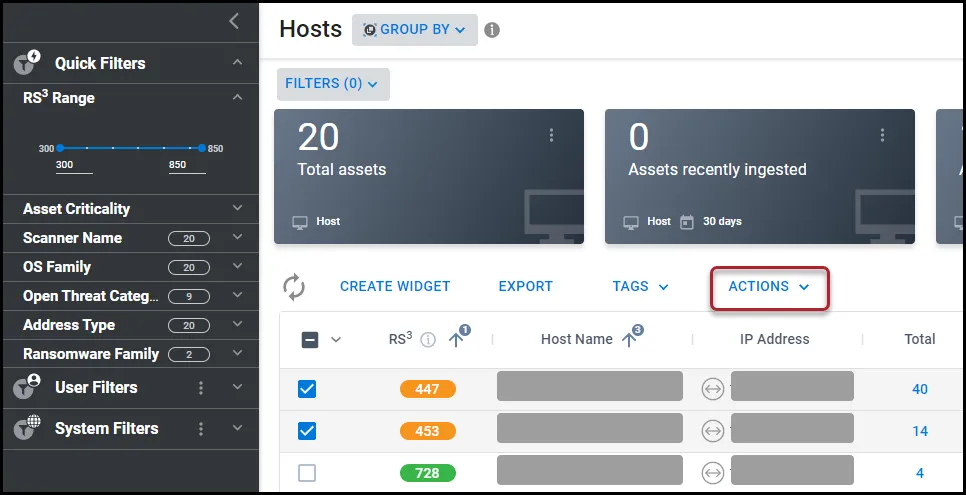Open the ACTIONS menu
This screenshot has width=966, height=495.
(769, 287)
